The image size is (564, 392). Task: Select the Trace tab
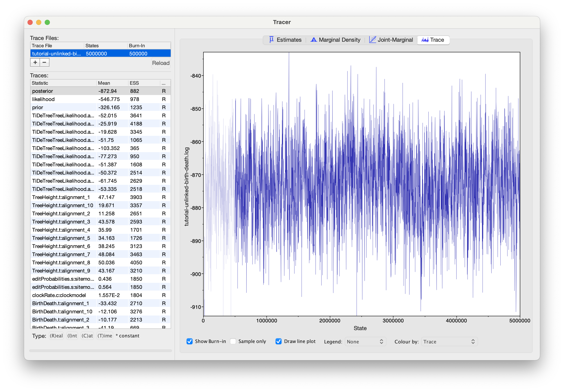433,40
